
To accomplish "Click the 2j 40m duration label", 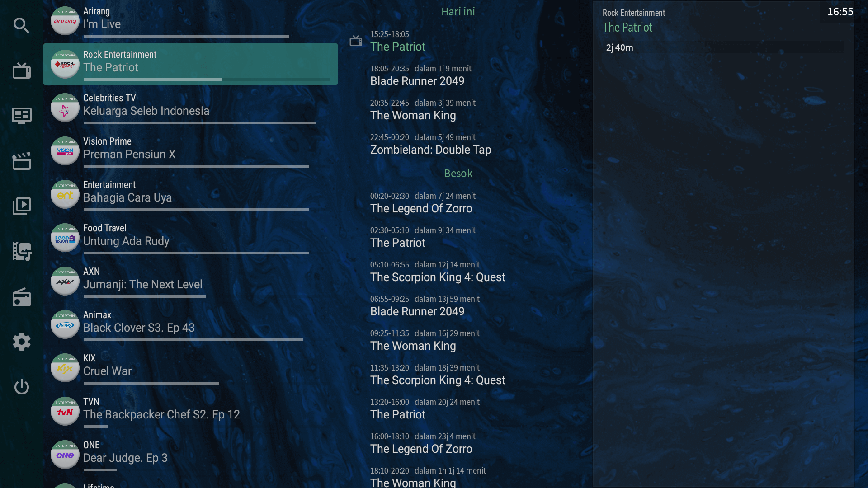I will pyautogui.click(x=619, y=47).
